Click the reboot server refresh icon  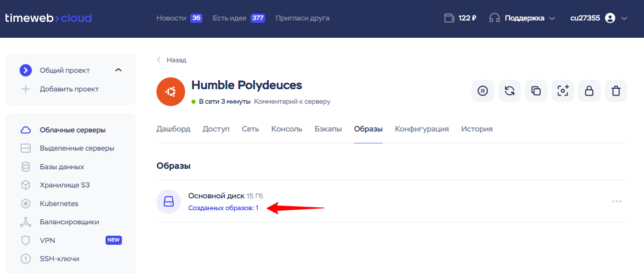(x=509, y=91)
